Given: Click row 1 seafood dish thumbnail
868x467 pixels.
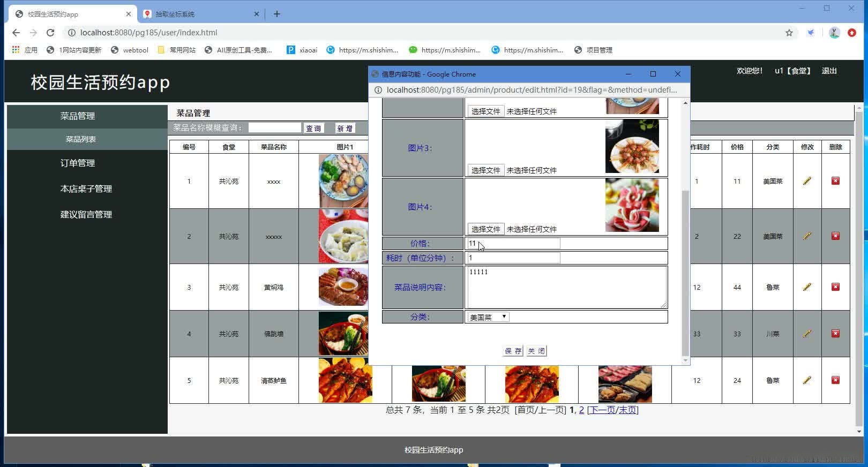Looking at the screenshot, I should coord(343,181).
